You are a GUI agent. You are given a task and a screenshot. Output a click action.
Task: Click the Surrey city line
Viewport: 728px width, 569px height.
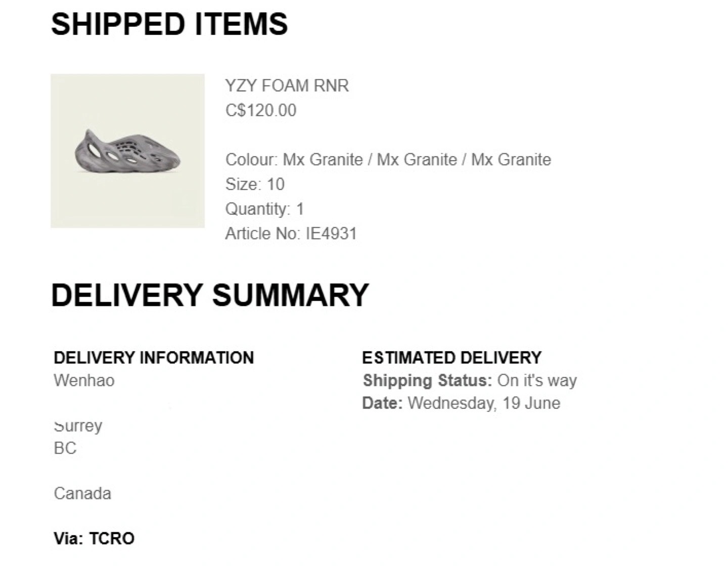click(78, 425)
